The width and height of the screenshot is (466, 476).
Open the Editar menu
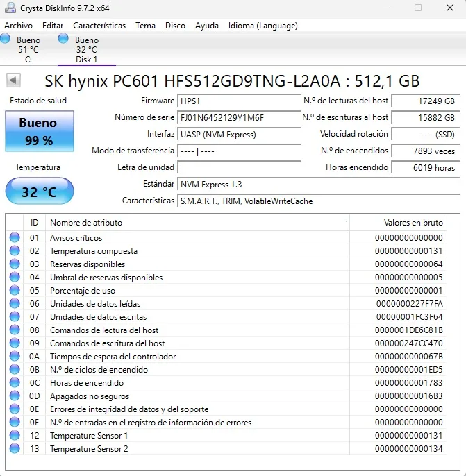[53, 26]
